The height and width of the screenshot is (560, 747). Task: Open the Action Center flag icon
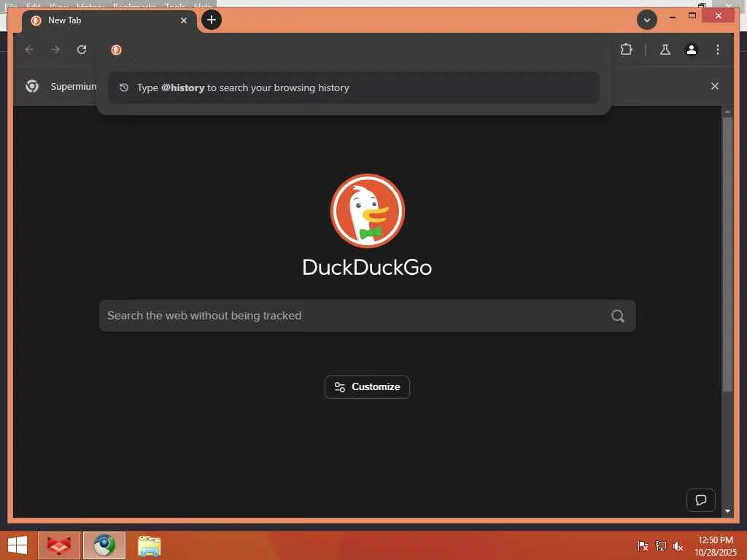[643, 545]
